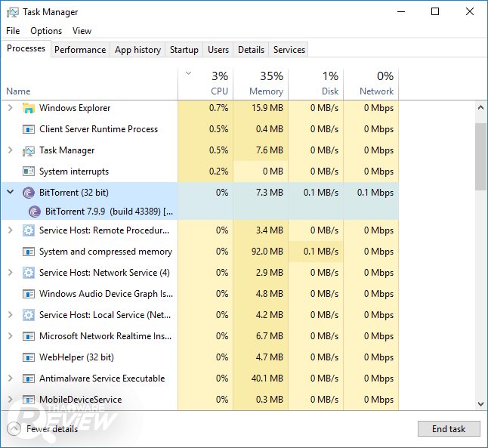Click the Client Server Runtime Process icon

pyautogui.click(x=28, y=129)
